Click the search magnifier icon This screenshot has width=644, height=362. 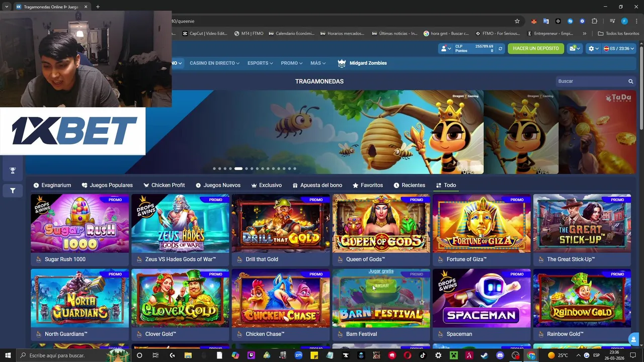click(x=630, y=81)
